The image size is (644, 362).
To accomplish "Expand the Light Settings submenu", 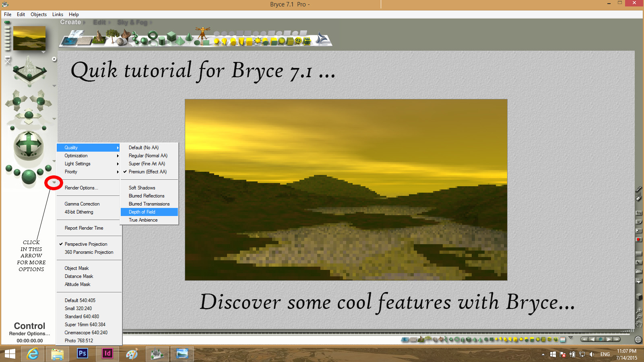I will (x=89, y=164).
